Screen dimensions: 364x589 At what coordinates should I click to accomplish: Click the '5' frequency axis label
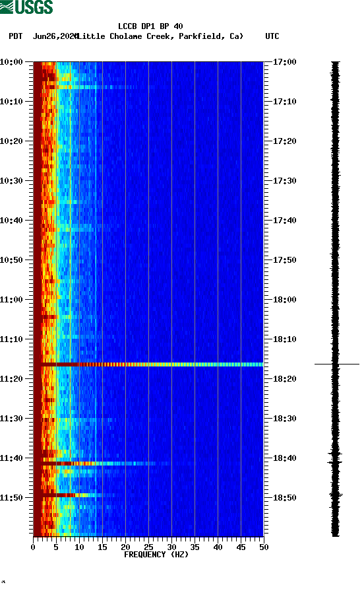(x=56, y=547)
